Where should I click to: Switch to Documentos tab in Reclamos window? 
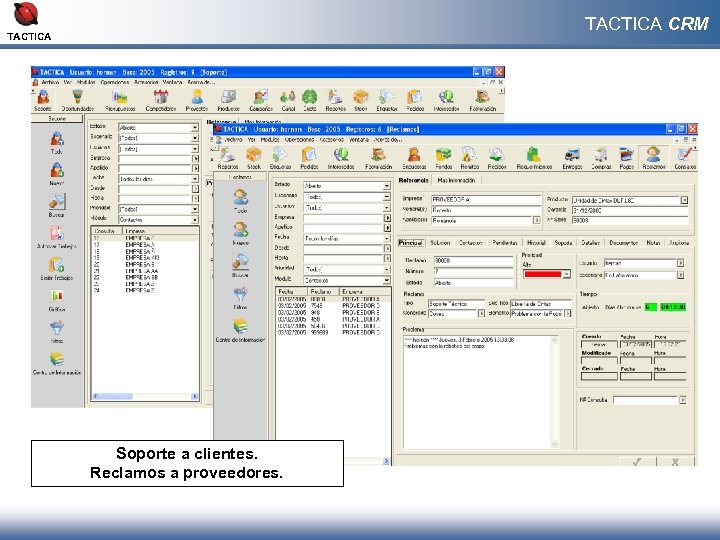point(623,242)
